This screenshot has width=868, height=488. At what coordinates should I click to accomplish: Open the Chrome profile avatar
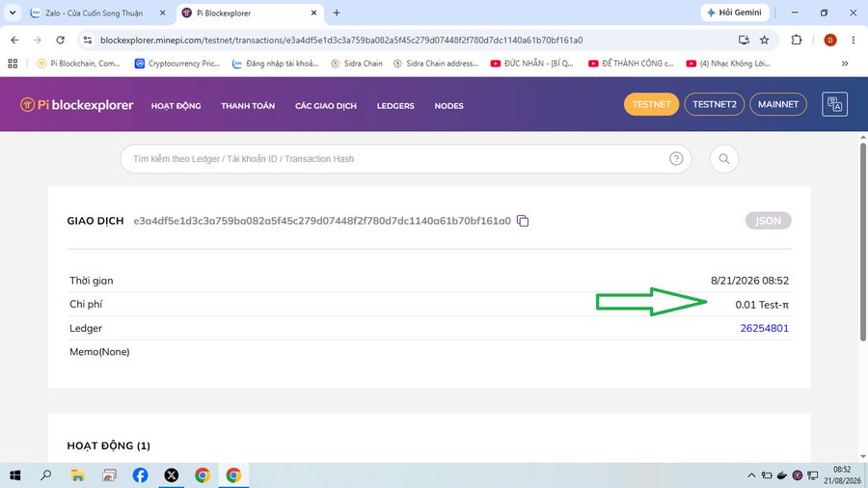point(829,40)
